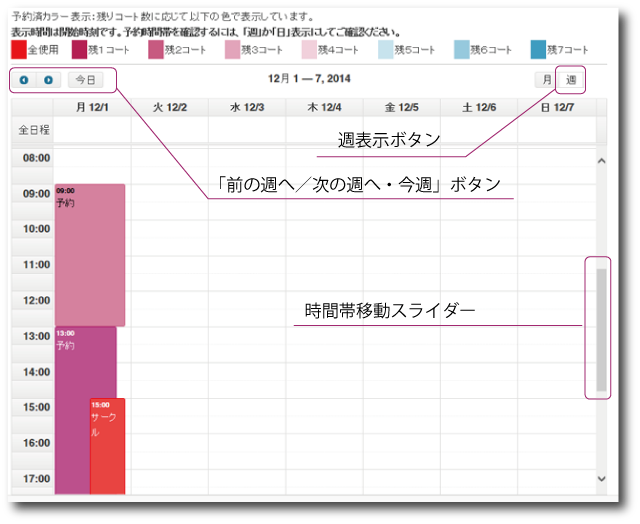Viewport: 640px width, 524px height.
Task: Click the 14:00 time label
Action: point(36,372)
